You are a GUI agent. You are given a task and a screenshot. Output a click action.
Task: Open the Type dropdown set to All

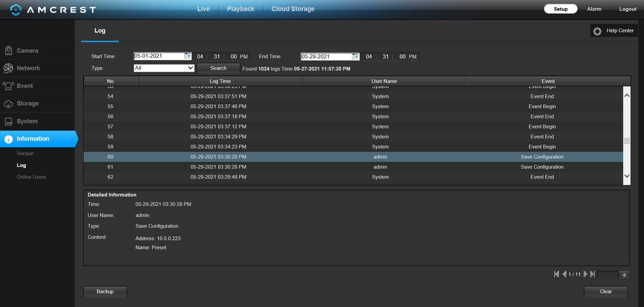click(164, 68)
